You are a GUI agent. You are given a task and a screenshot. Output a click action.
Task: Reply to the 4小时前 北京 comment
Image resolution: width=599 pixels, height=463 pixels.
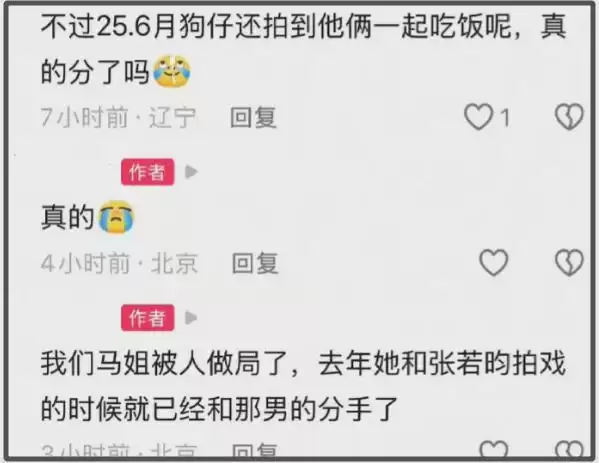pyautogui.click(x=255, y=263)
